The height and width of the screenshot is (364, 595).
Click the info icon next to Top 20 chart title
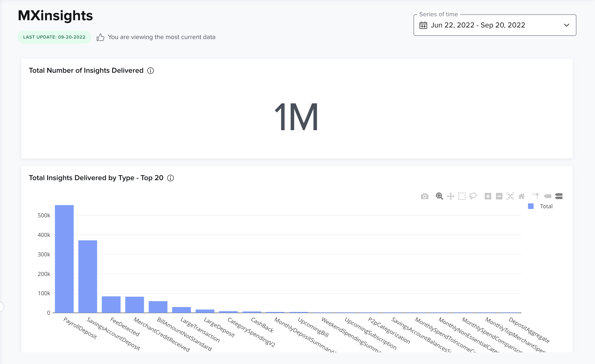tap(170, 178)
